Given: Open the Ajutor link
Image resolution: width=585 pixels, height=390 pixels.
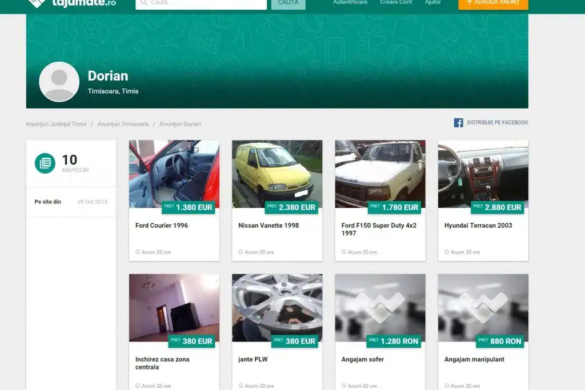Looking at the screenshot, I should [432, 2].
